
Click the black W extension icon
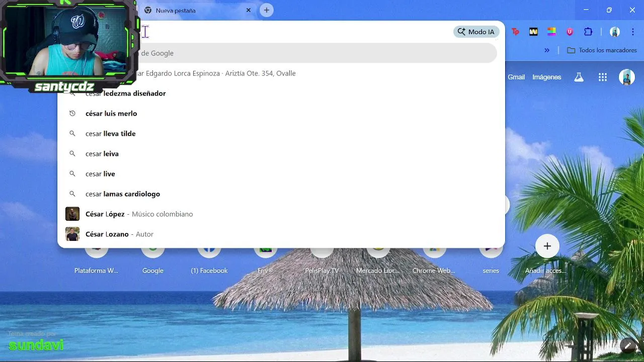point(533,32)
